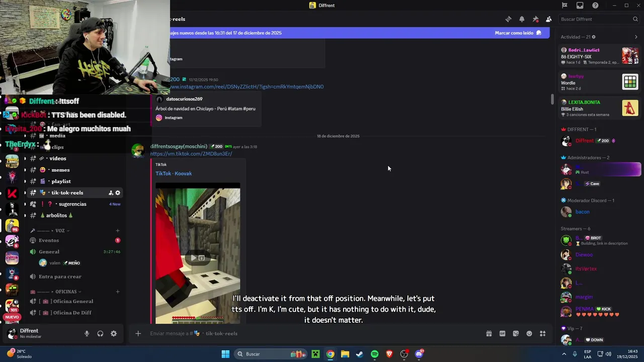Select the red K server icon
The width and height of the screenshot is (644, 362).
click(x=12, y=193)
